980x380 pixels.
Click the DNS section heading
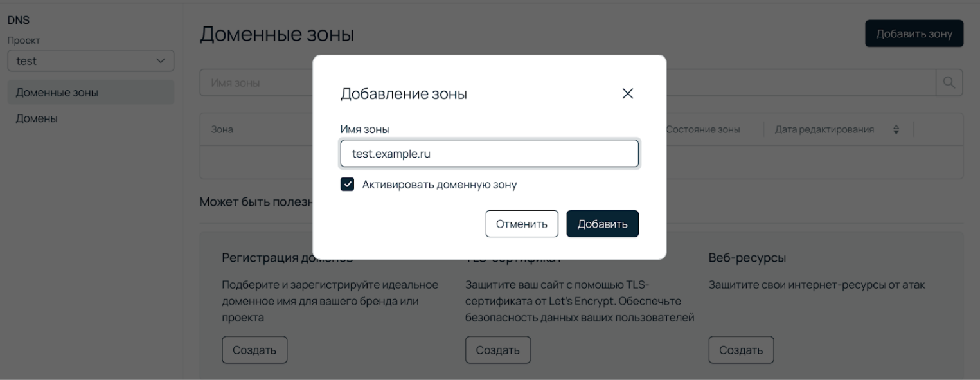(19, 19)
